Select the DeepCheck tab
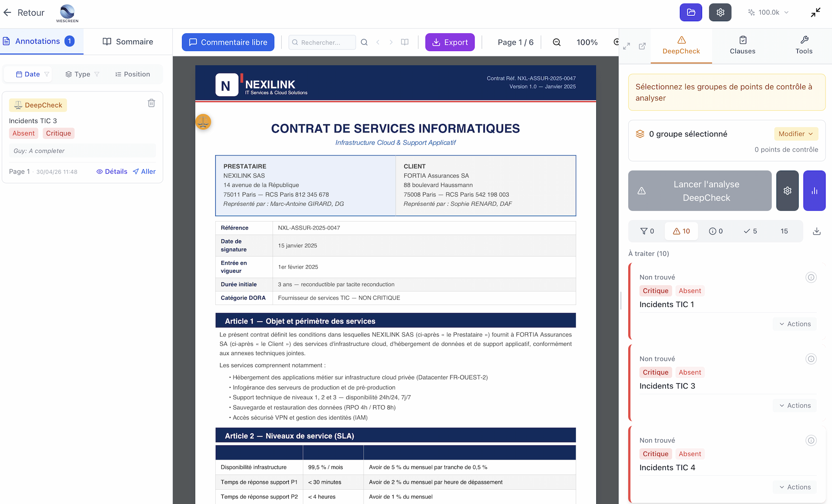 tap(681, 46)
